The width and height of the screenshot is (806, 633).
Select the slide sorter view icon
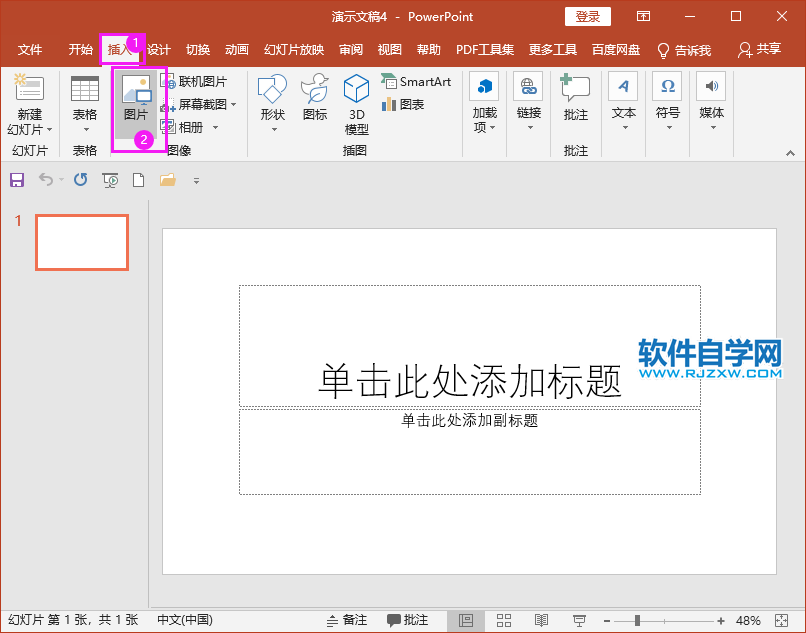click(503, 620)
